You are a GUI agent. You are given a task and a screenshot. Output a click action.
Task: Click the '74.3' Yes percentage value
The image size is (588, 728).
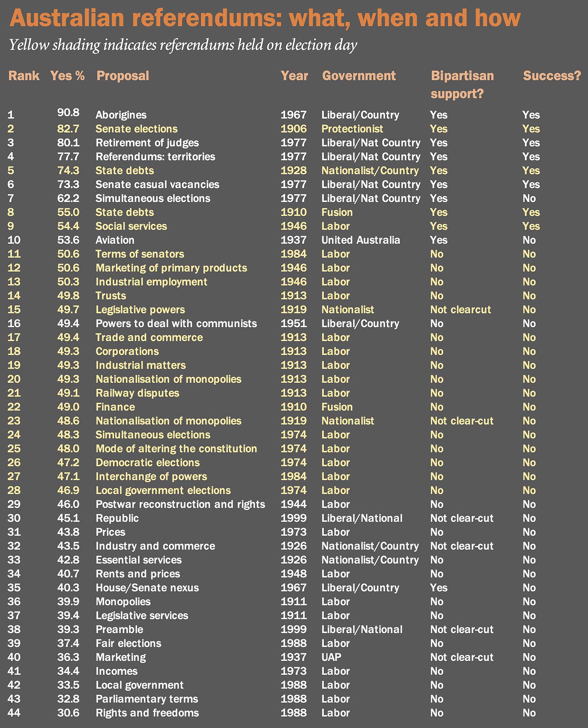[68, 171]
